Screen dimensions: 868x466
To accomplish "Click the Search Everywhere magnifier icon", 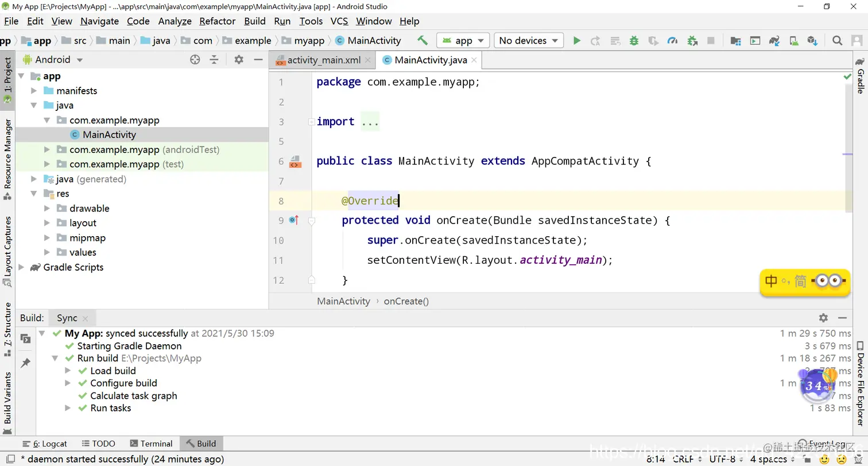I will point(838,41).
